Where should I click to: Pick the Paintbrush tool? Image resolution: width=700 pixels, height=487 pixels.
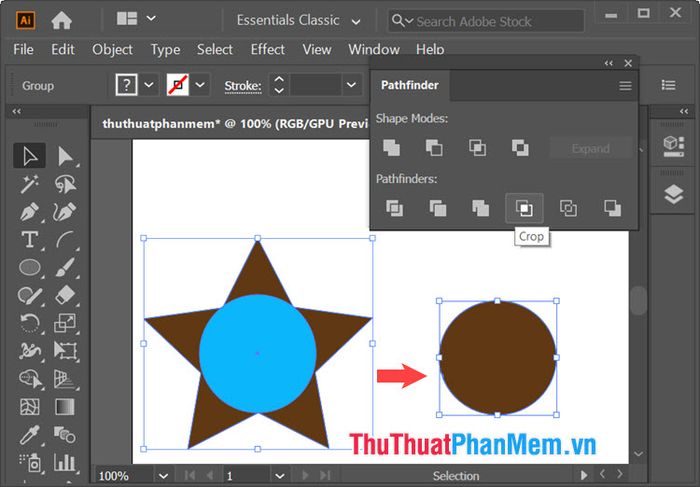pyautogui.click(x=65, y=267)
